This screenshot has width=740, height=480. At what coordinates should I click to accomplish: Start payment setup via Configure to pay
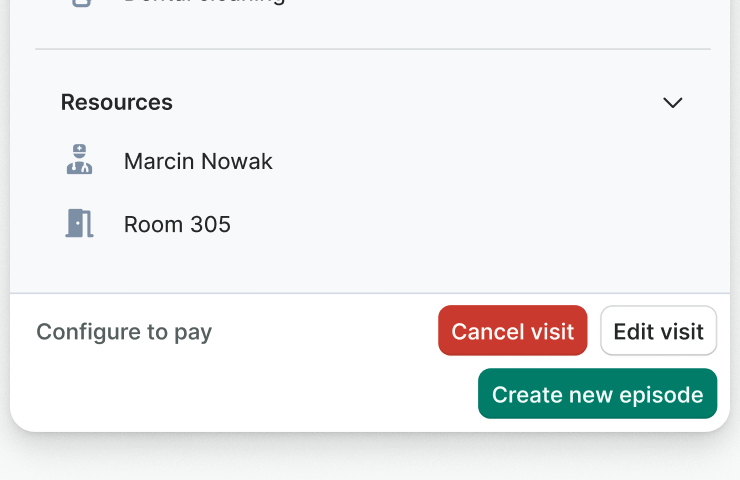click(124, 332)
